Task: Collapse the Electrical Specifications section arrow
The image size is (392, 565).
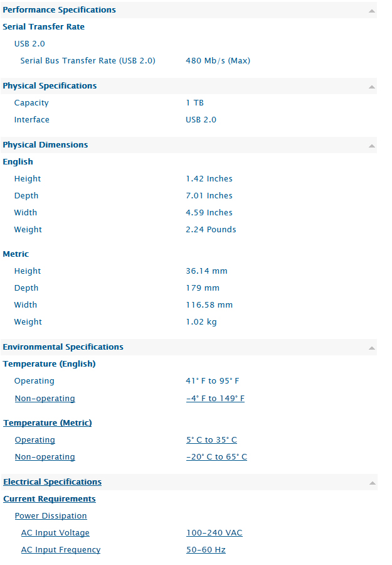Action: pos(372,483)
